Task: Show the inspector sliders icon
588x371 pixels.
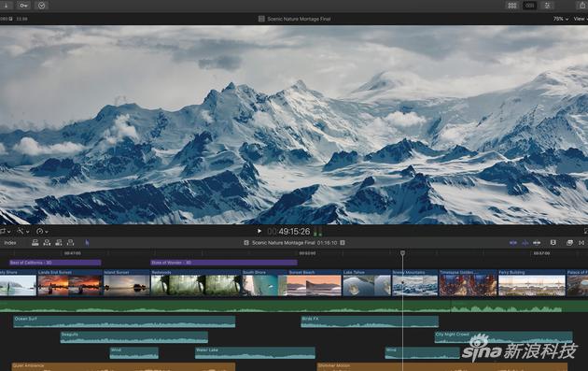Action: 548,6
